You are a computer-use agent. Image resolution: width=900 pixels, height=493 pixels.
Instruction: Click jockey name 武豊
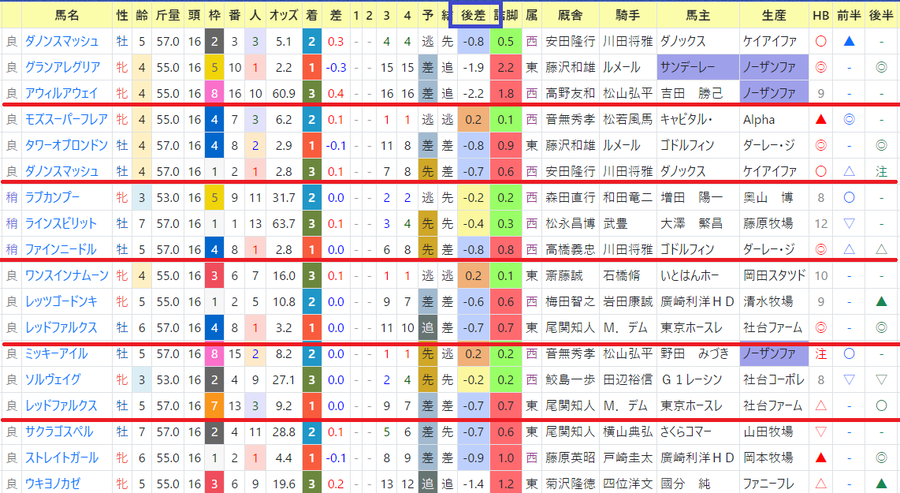pyautogui.click(x=615, y=223)
